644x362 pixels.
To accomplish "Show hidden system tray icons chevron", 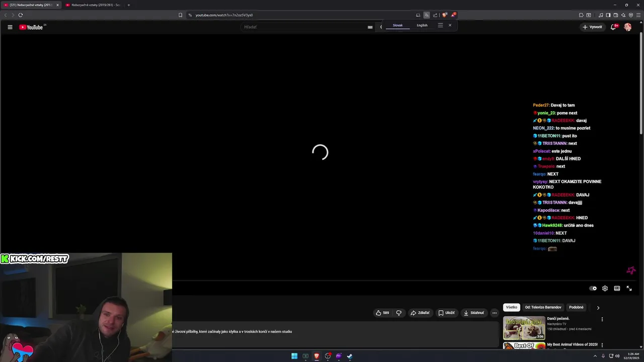I will click(x=595, y=356).
